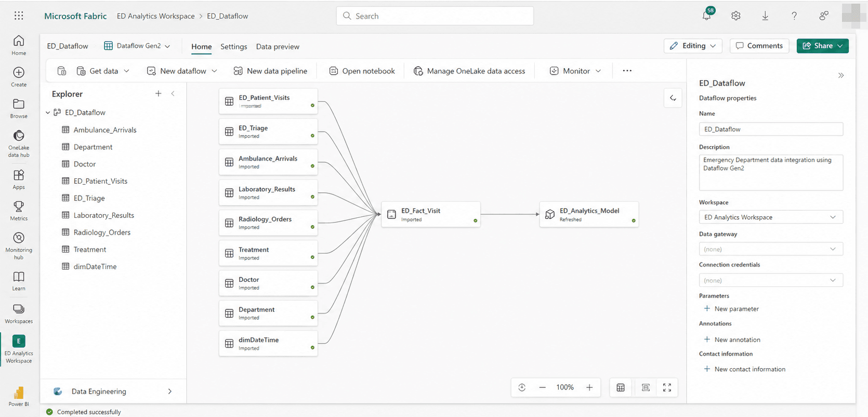Click the table grid view icon on canvas toolbar
868x417 pixels.
621,387
